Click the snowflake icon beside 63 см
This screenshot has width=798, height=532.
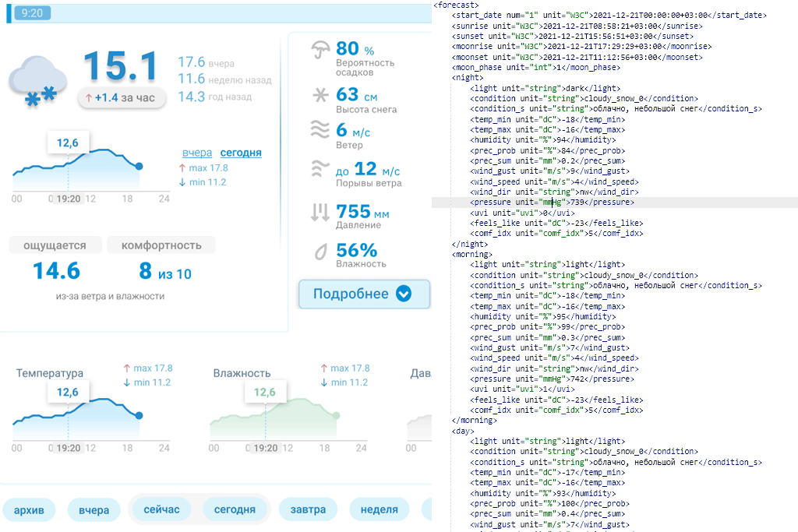click(320, 96)
